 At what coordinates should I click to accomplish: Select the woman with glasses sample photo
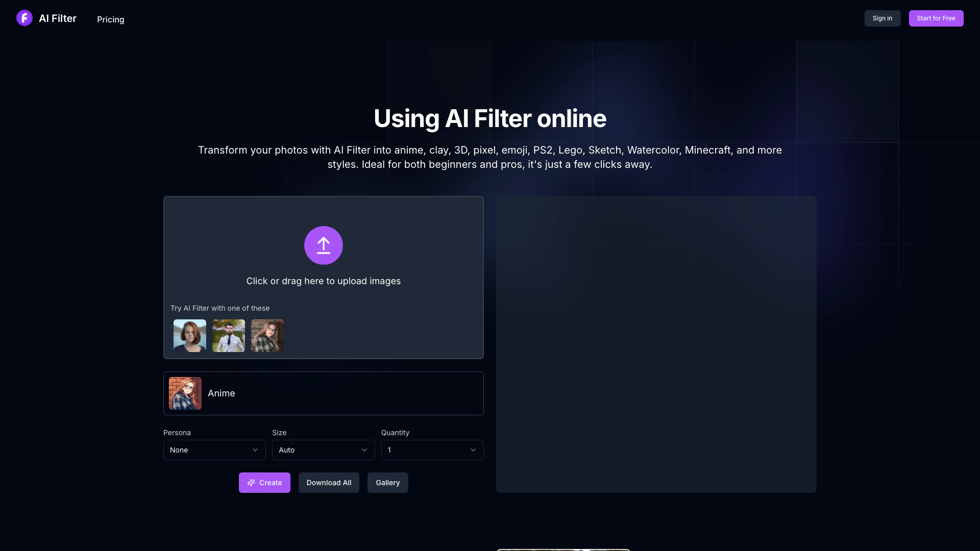point(267,336)
